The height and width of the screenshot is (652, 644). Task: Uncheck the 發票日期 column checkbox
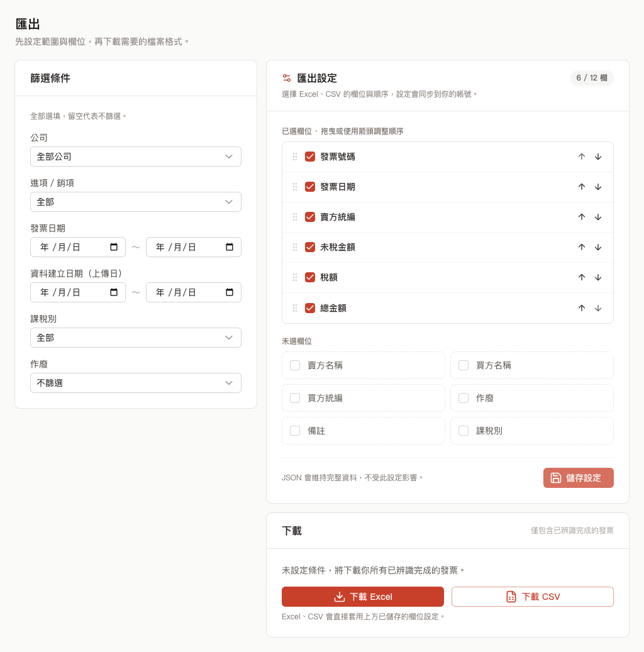point(310,187)
